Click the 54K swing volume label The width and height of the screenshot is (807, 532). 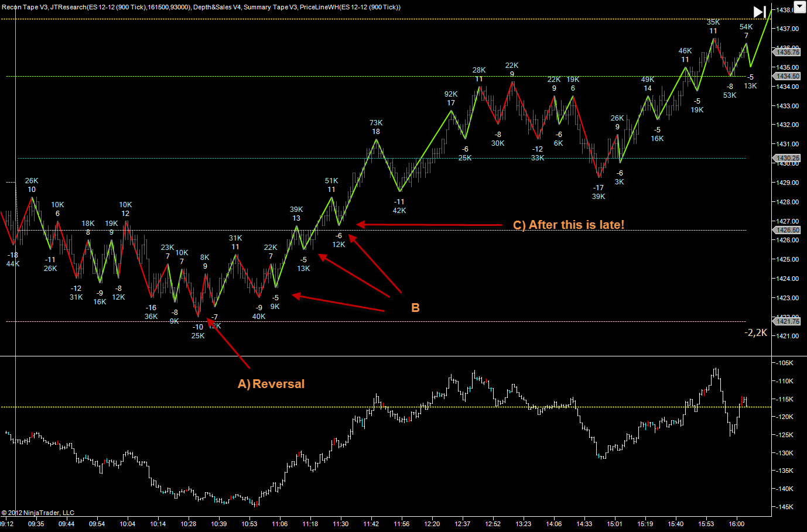pos(746,27)
